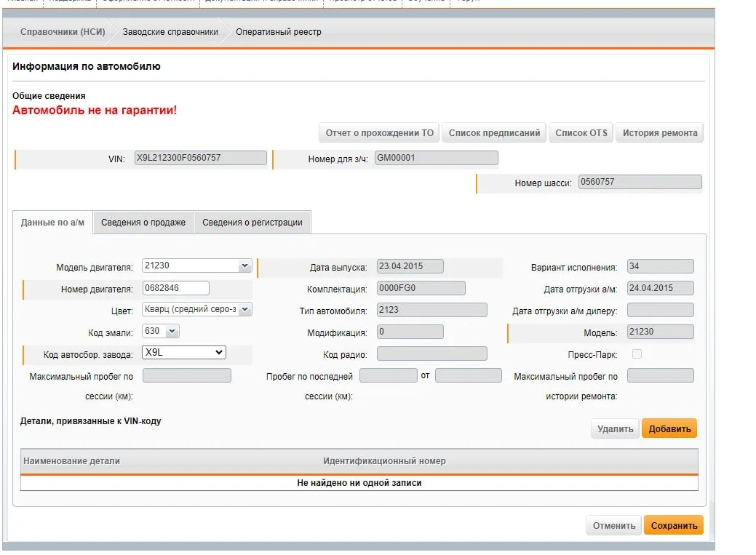756x555 pixels.
Task: Select the 'Данные по а/м' tab
Action: coord(53,223)
